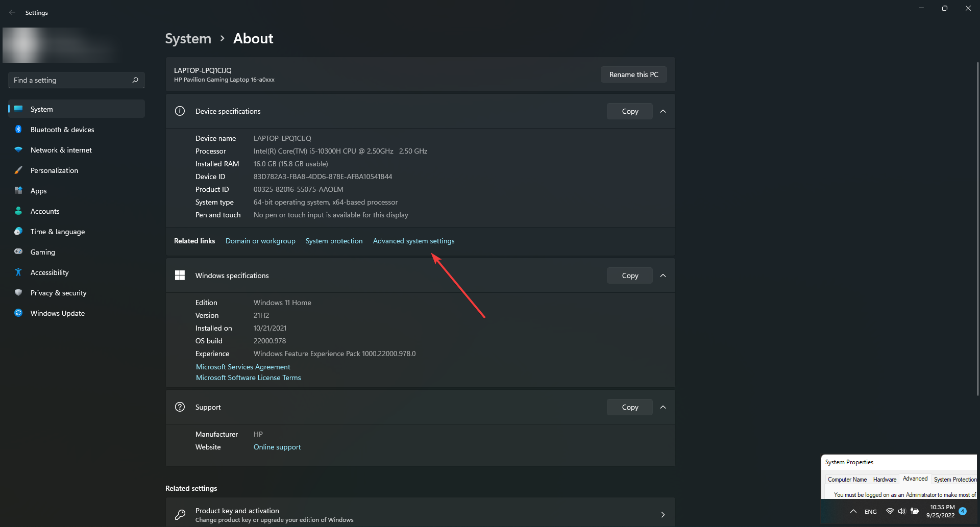Open Windows Update section

[x=77, y=313]
